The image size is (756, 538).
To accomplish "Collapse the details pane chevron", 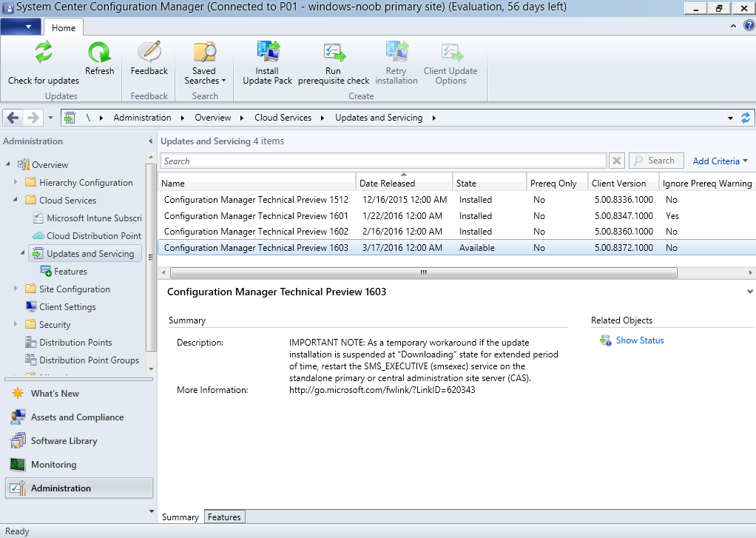I will 750,292.
